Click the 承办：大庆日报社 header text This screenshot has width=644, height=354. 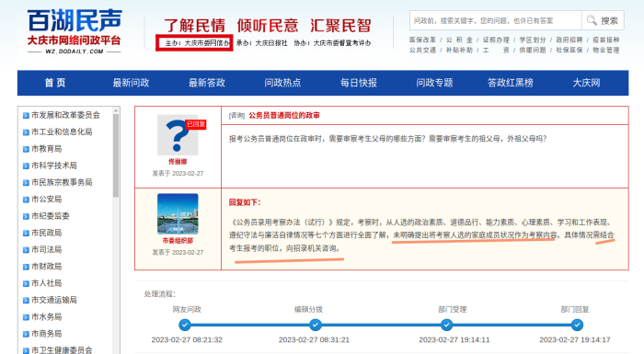coord(262,43)
